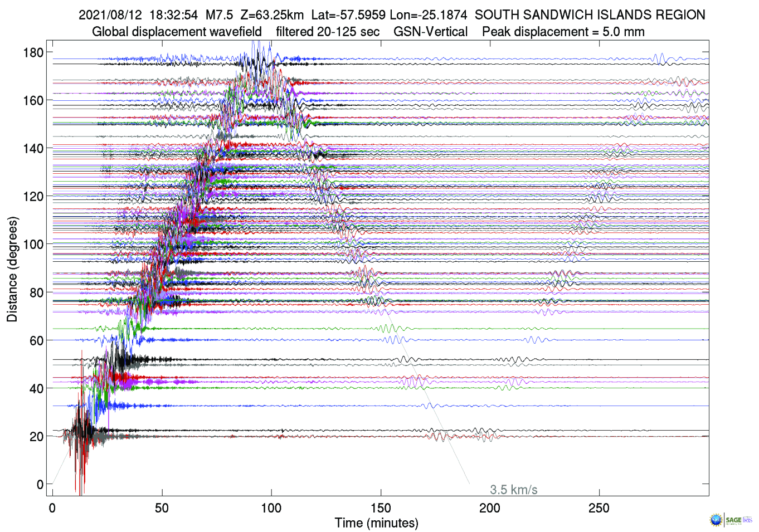Viewport: 759px width, 532px height.
Task: Click the depth value Z=63.25km
Action: [x=272, y=15]
